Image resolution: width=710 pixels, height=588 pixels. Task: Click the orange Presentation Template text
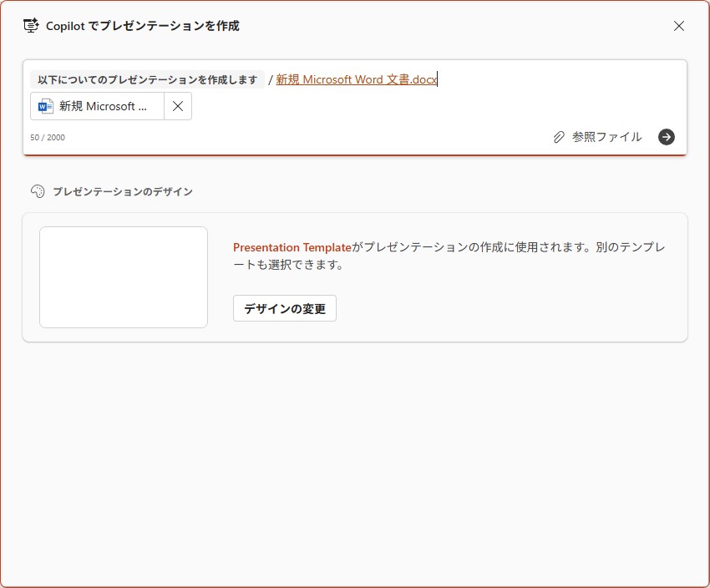click(x=292, y=247)
